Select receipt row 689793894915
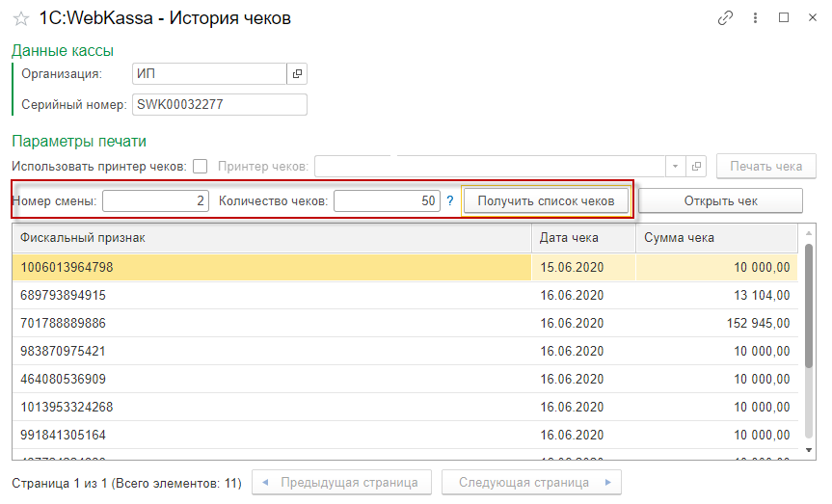Image resolution: width=832 pixels, height=504 pixels. 405,296
